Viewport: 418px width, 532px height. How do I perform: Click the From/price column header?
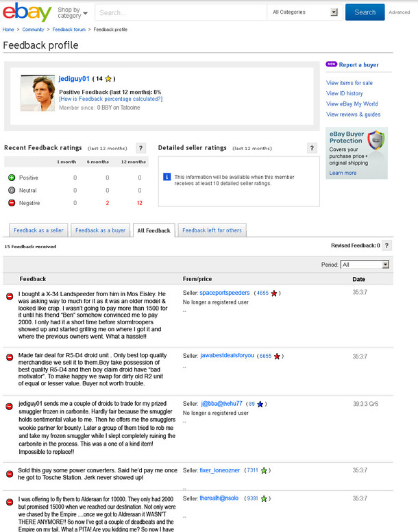click(197, 279)
